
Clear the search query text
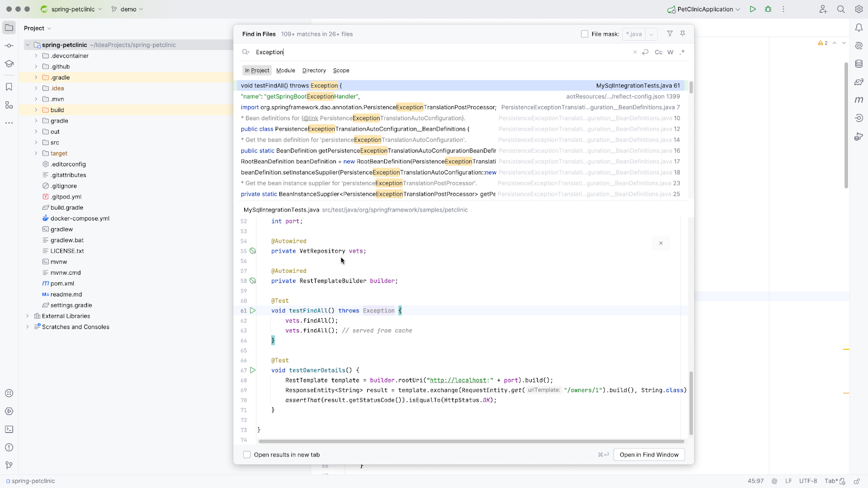pyautogui.click(x=635, y=52)
